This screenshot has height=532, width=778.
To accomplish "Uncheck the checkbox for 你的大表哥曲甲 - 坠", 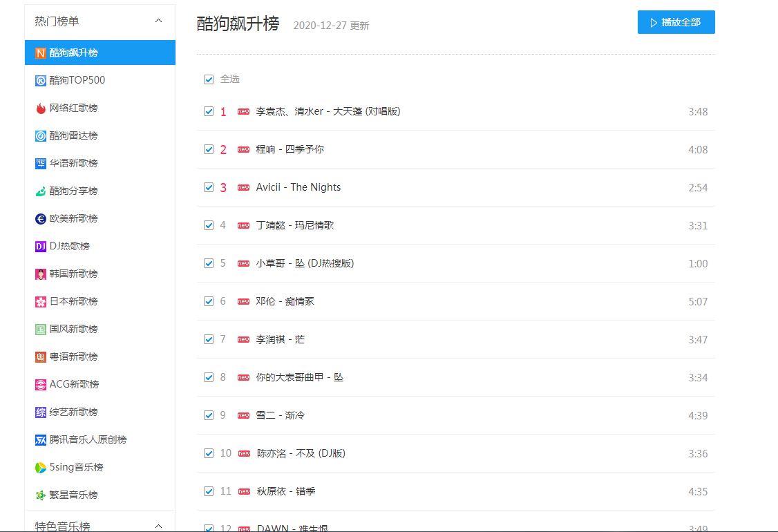I will tap(209, 378).
